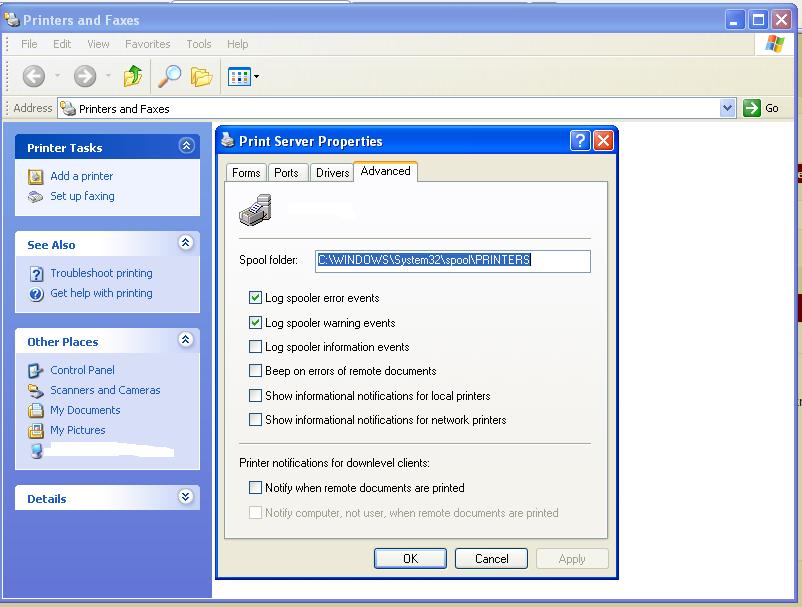Click the Add a printer icon
This screenshot has height=607, width=802.
coord(35,176)
